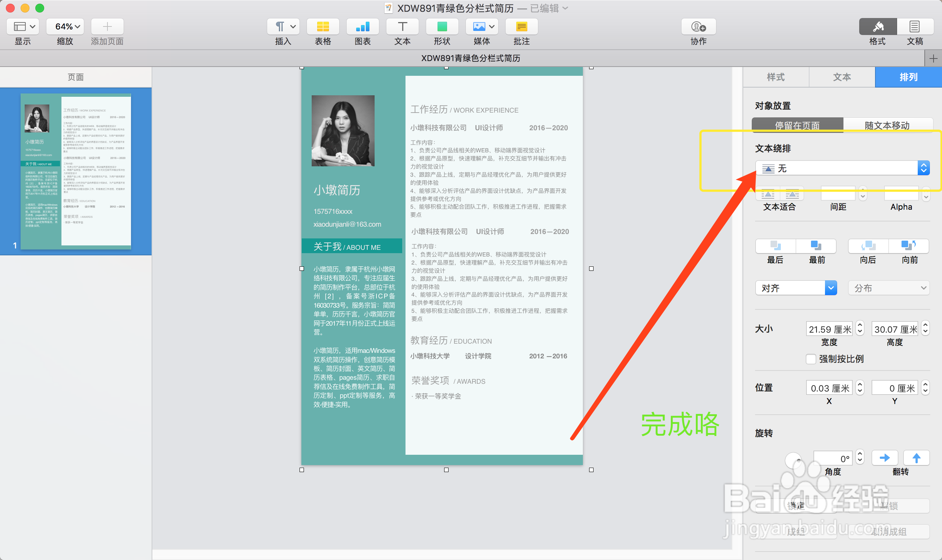942x560 pixels.
Task: Open text wrap (文本绕排) dropdown
Action: coord(842,168)
